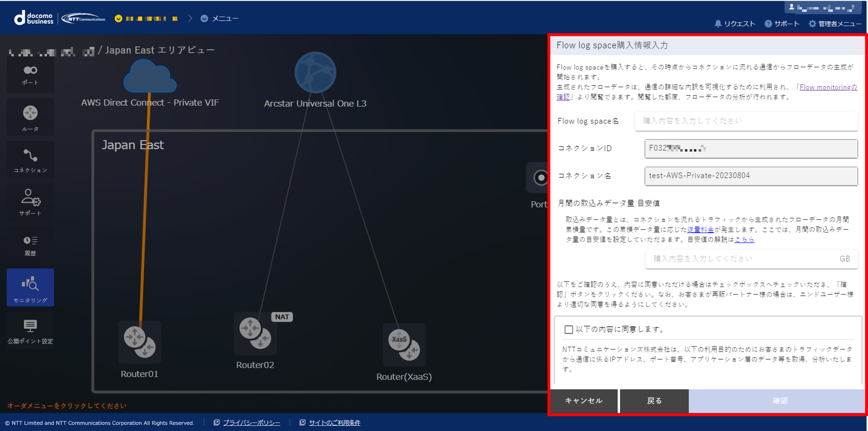Click the docomo business logo
868x431 pixels.
click(34, 18)
